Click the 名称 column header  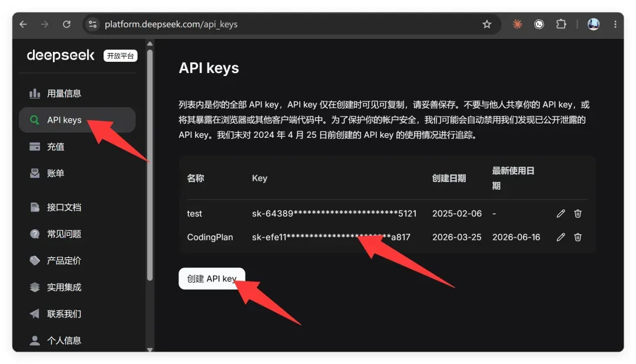click(196, 178)
